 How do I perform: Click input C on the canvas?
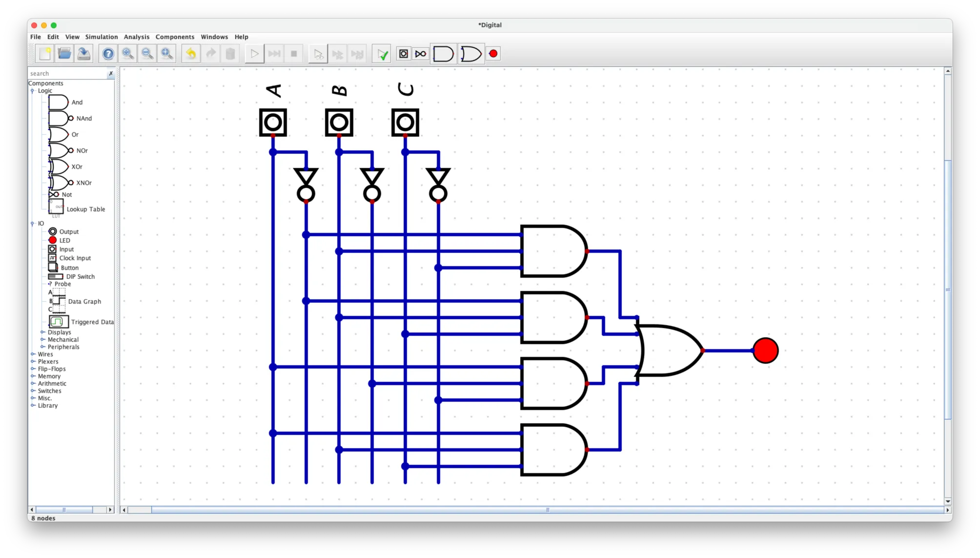[405, 122]
